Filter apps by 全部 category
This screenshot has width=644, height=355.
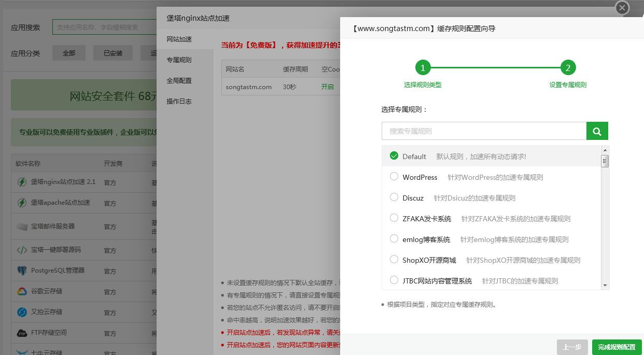click(69, 53)
